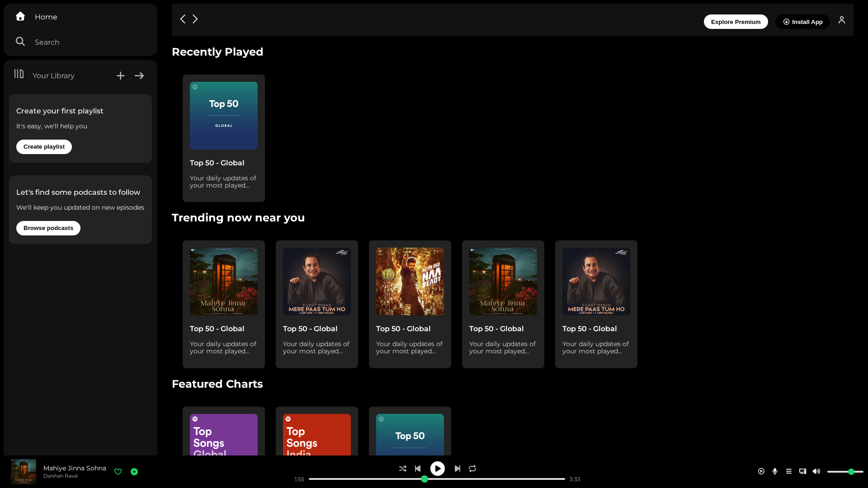Open the queue list icon

pos(789,471)
